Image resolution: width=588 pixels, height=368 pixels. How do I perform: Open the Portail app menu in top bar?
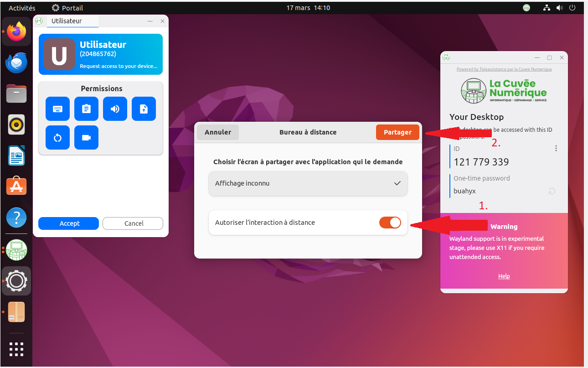tap(67, 8)
